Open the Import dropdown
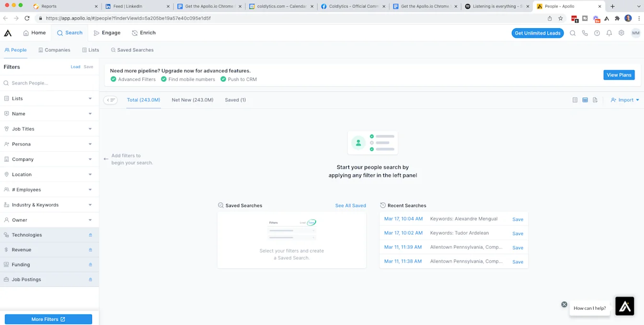 click(x=625, y=100)
